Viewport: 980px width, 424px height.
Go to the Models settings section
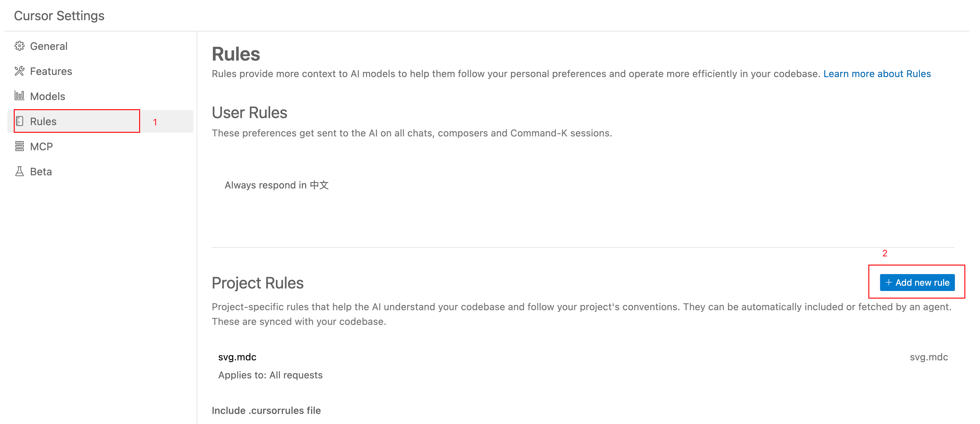(47, 96)
